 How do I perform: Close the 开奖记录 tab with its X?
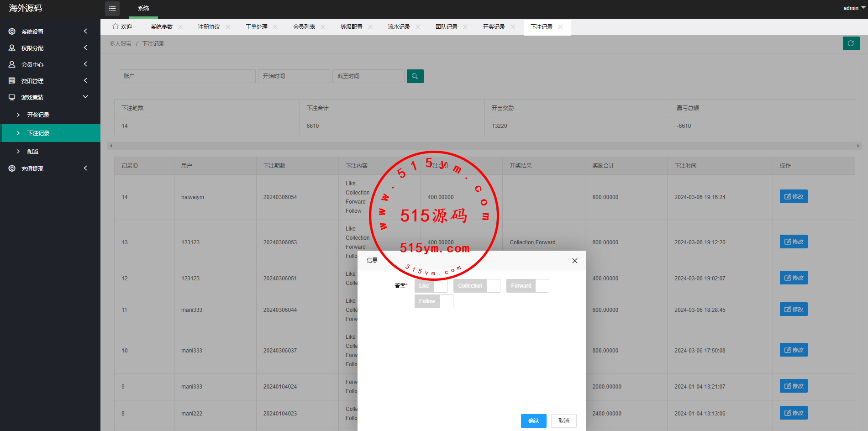click(513, 27)
